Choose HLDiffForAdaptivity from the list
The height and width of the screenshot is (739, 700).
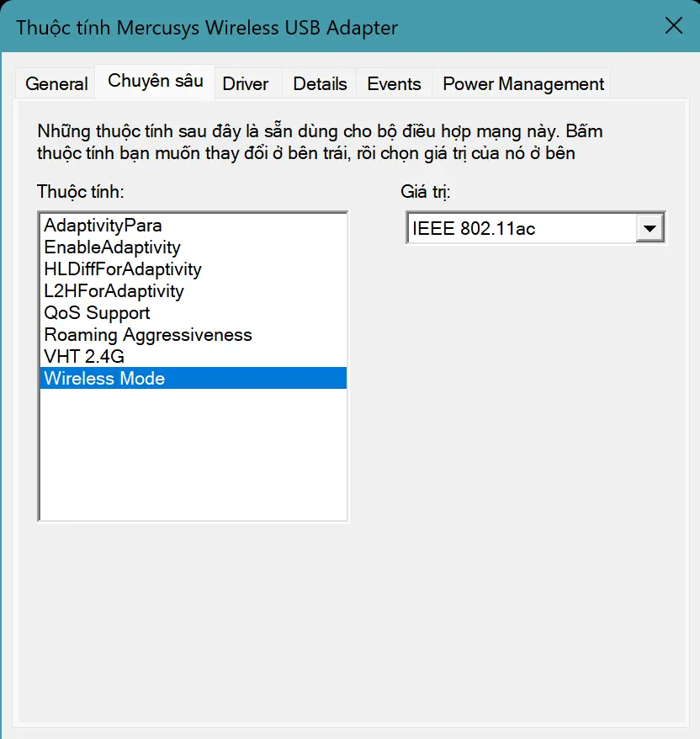[x=194, y=269]
